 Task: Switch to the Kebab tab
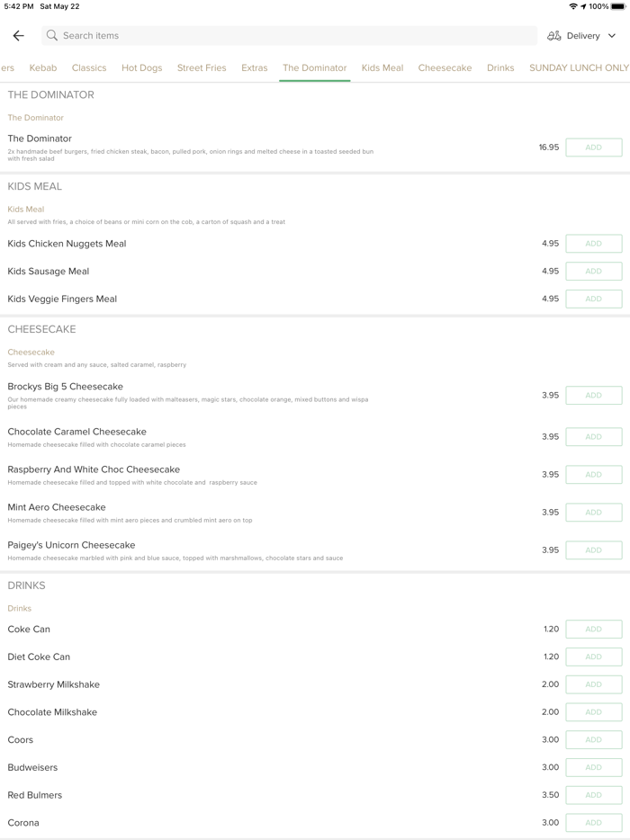point(43,68)
